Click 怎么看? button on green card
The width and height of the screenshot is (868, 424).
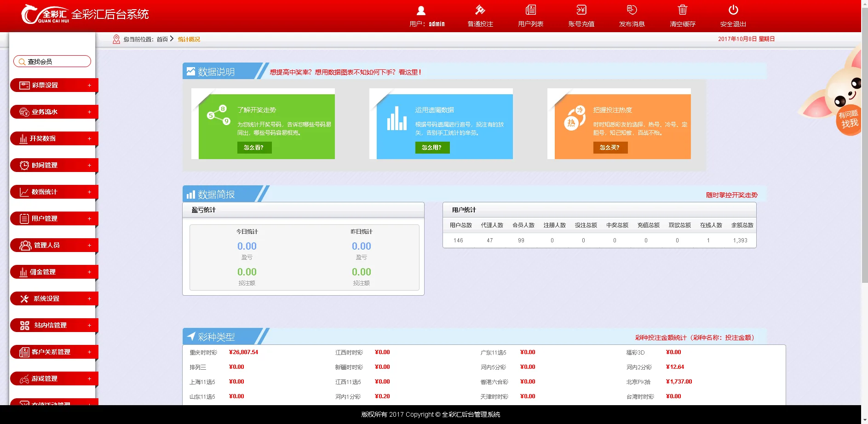coord(254,148)
